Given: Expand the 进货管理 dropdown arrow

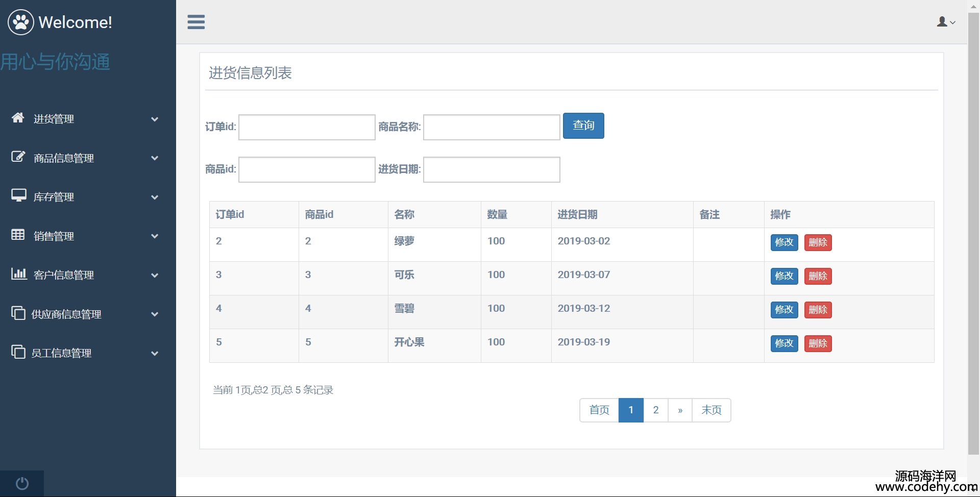Looking at the screenshot, I should click(x=155, y=119).
